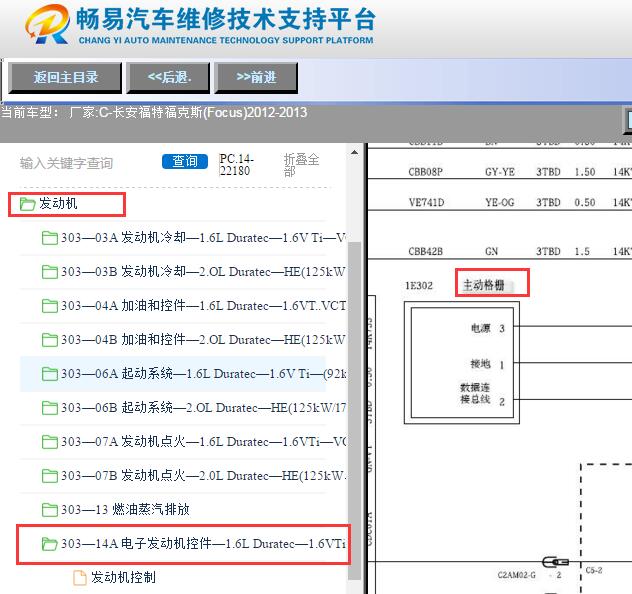
Task: Select the 发动机 tree node text
Action: click(x=58, y=204)
